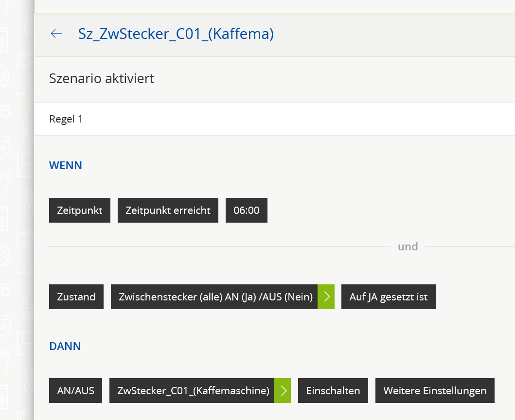
Task: Click the back arrow beside scenario title
Action: pyautogui.click(x=56, y=34)
